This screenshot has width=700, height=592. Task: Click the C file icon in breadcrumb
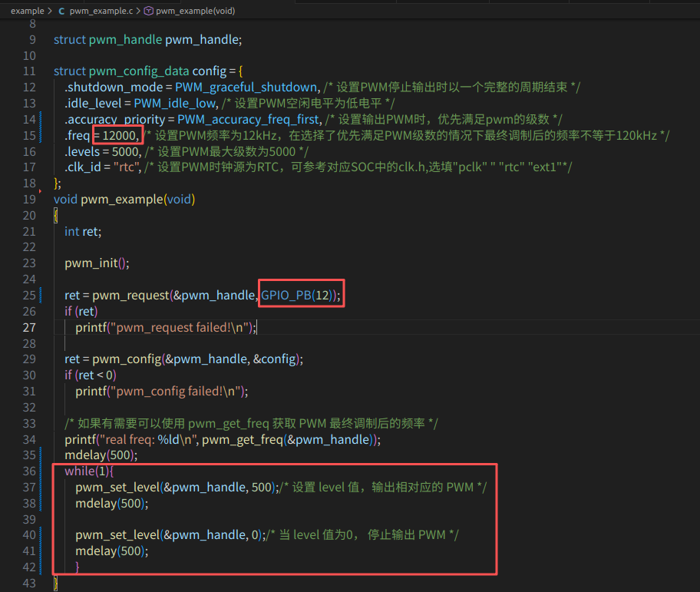coord(61,12)
